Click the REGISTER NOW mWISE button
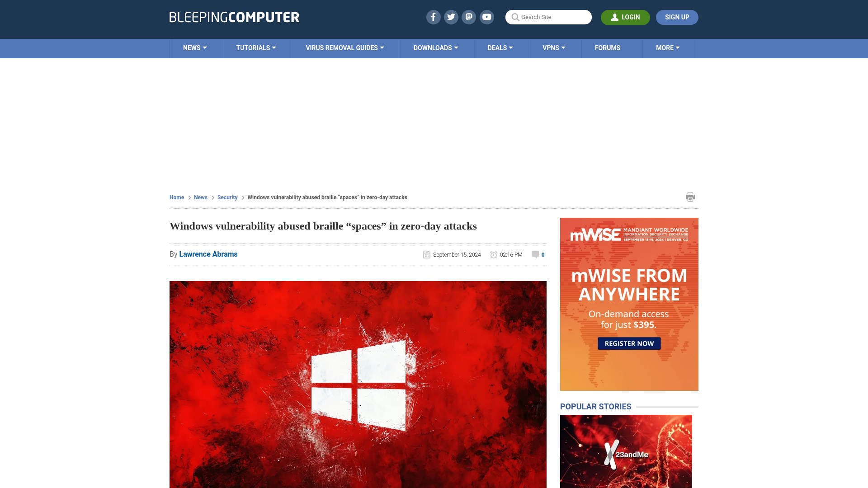 628,343
